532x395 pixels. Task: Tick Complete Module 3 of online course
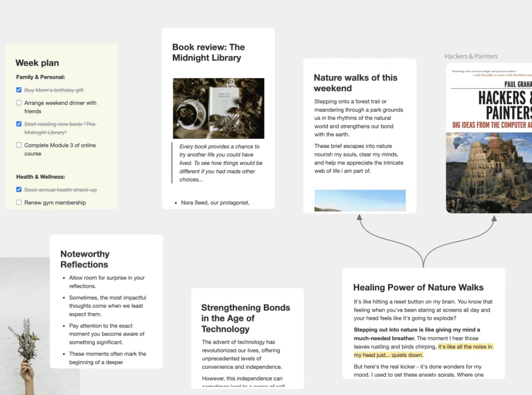coord(19,145)
